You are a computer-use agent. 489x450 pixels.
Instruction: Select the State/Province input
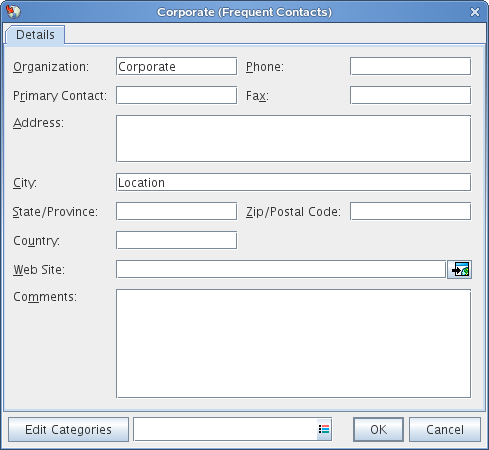(177, 211)
